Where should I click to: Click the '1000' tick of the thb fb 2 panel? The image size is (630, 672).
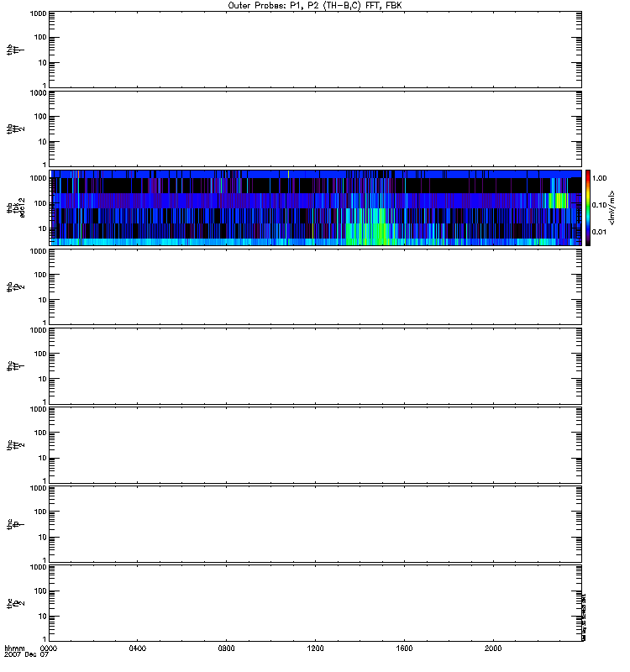(x=38, y=251)
